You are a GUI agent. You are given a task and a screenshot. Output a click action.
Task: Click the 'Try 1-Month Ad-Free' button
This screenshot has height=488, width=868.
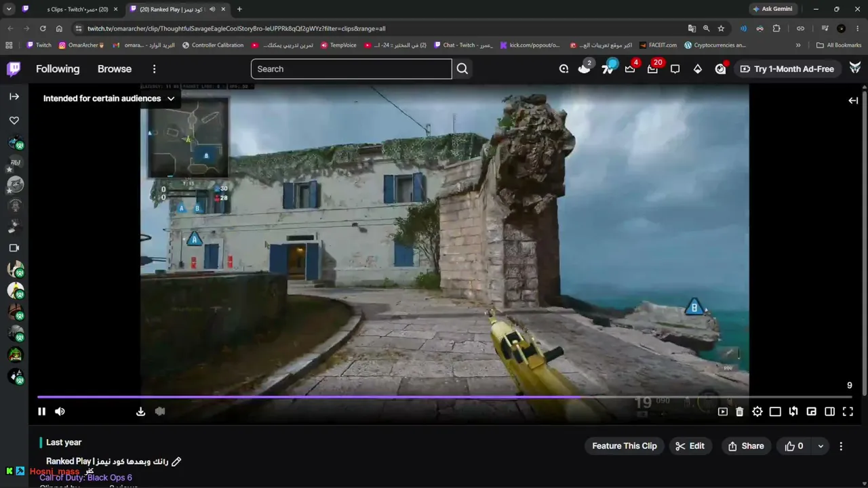click(x=787, y=68)
